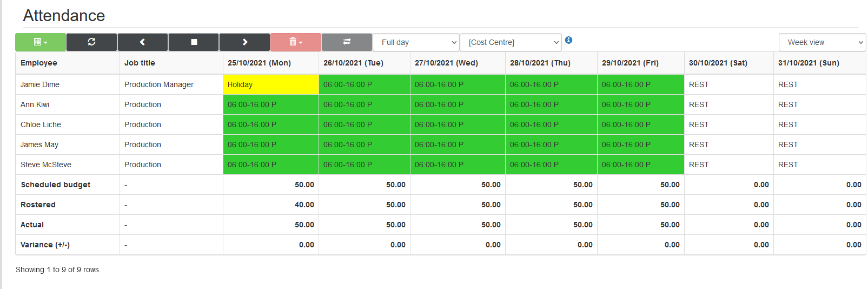Click employee name Jamie Dime
This screenshot has height=289, width=868.
(x=40, y=84)
